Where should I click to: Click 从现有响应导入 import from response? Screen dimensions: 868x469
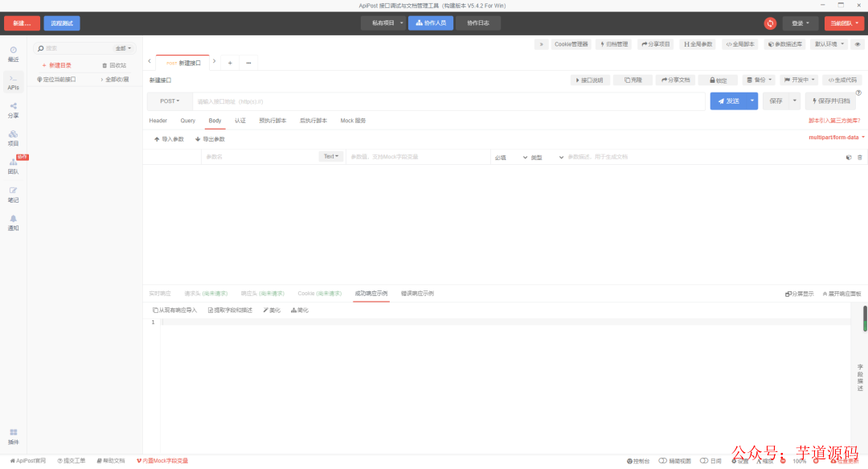pyautogui.click(x=175, y=311)
